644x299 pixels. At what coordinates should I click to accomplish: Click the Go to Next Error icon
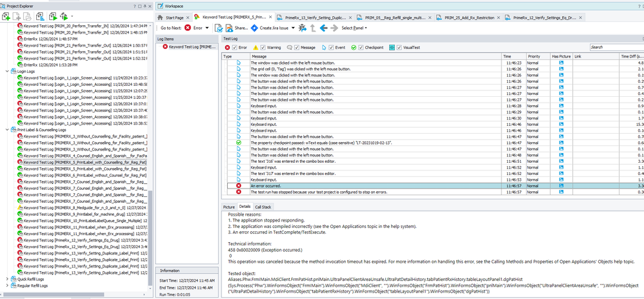coord(188,28)
